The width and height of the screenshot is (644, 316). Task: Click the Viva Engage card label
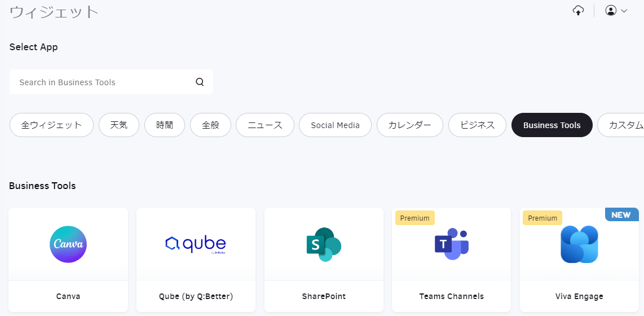point(579,296)
